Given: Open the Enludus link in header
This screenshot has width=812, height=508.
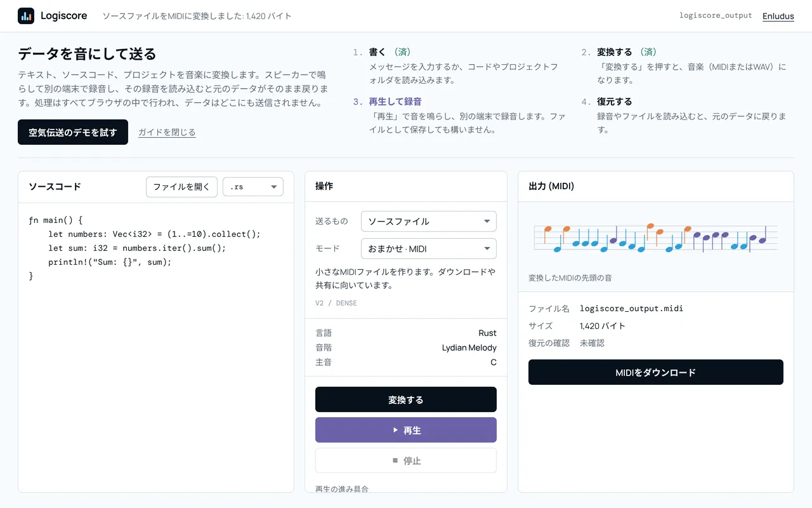Looking at the screenshot, I should pos(778,16).
